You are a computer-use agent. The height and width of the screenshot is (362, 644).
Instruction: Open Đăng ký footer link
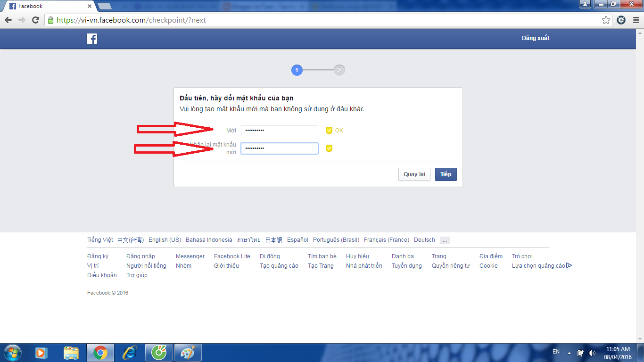pos(98,256)
